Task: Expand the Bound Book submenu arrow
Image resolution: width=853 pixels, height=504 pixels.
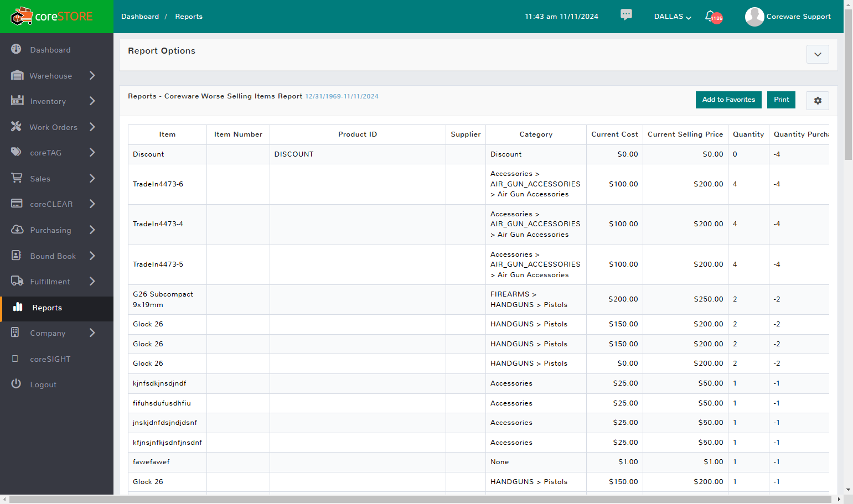Action: coord(92,256)
